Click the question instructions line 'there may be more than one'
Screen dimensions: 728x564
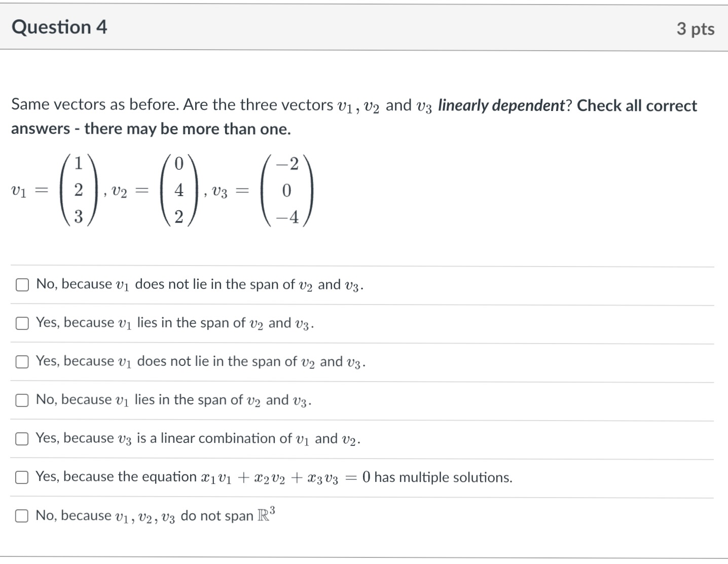150,129
